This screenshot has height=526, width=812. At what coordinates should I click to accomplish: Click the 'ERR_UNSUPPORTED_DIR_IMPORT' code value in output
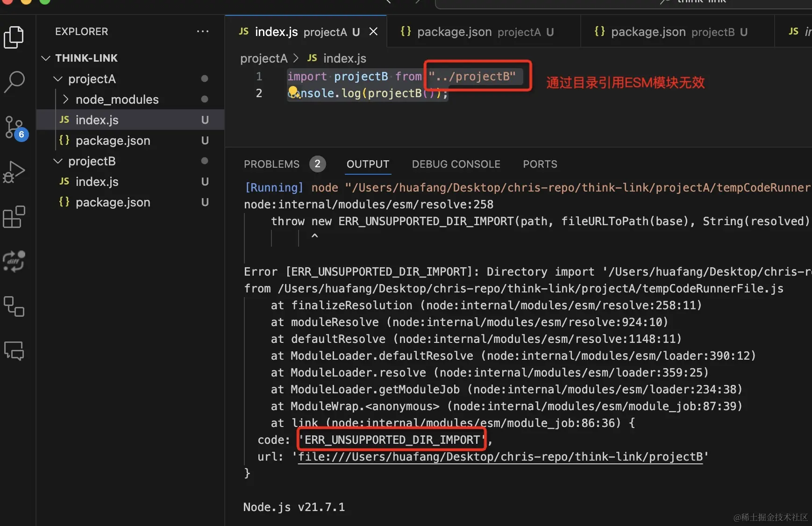coord(392,440)
